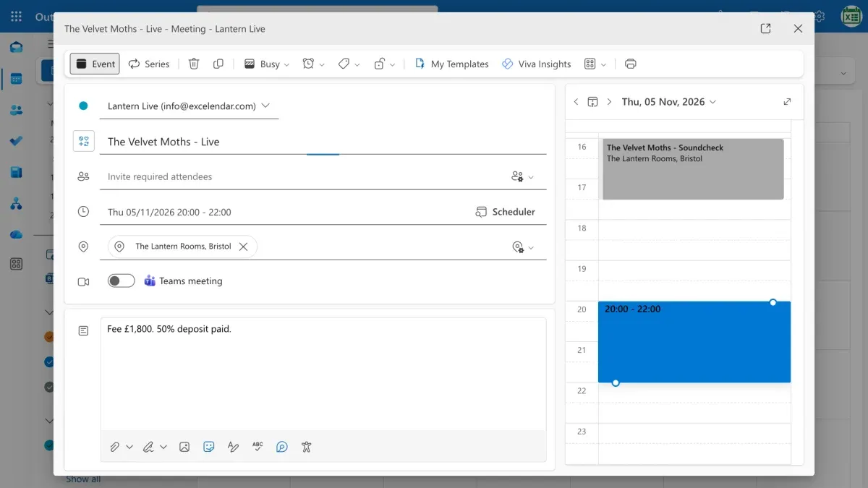Open the Busy status dropdown
Viewport: 868px width, 488px height.
click(267, 64)
